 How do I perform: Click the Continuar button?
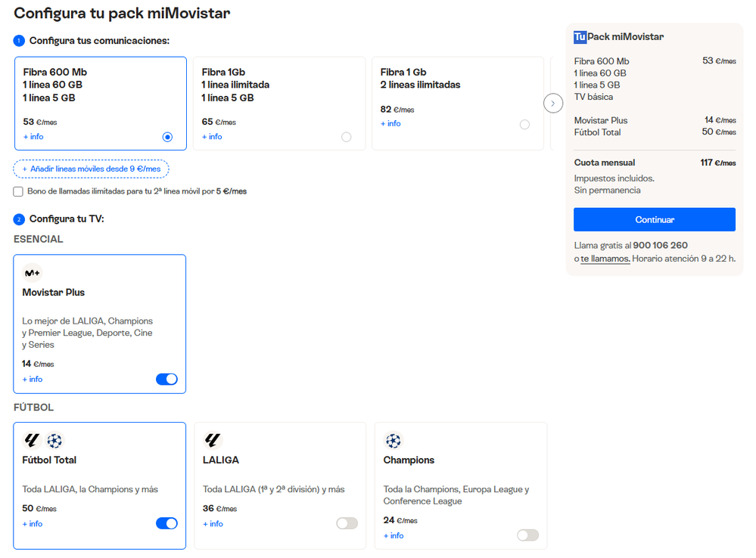[655, 220]
